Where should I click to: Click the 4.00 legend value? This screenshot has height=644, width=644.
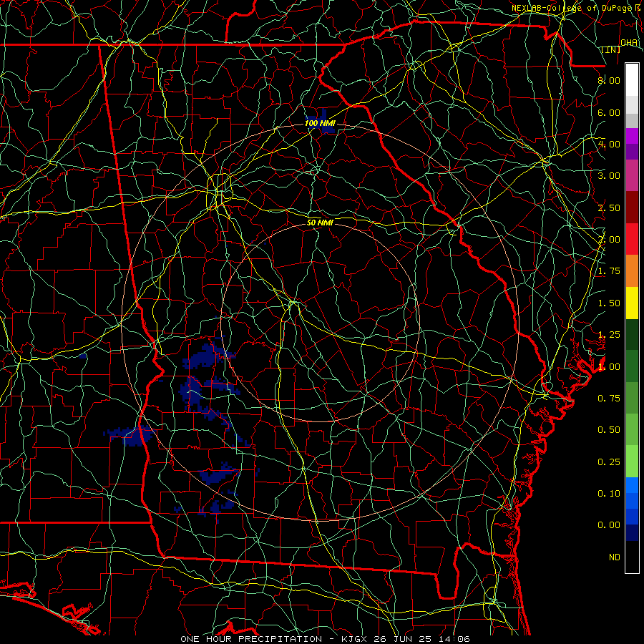pyautogui.click(x=609, y=144)
